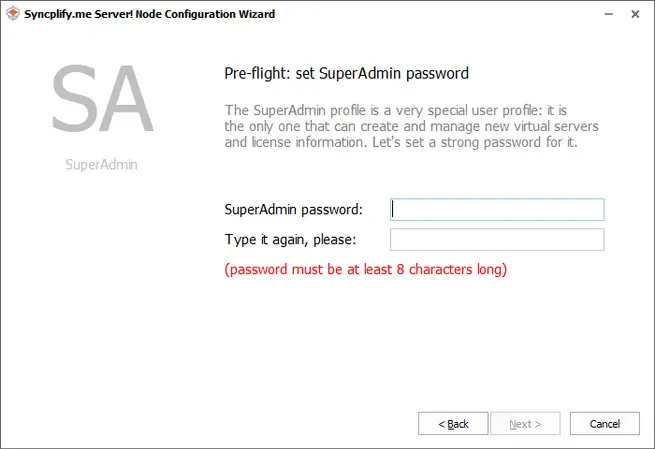
Task: Click the SuperAdmin password input field
Action: pos(497,209)
